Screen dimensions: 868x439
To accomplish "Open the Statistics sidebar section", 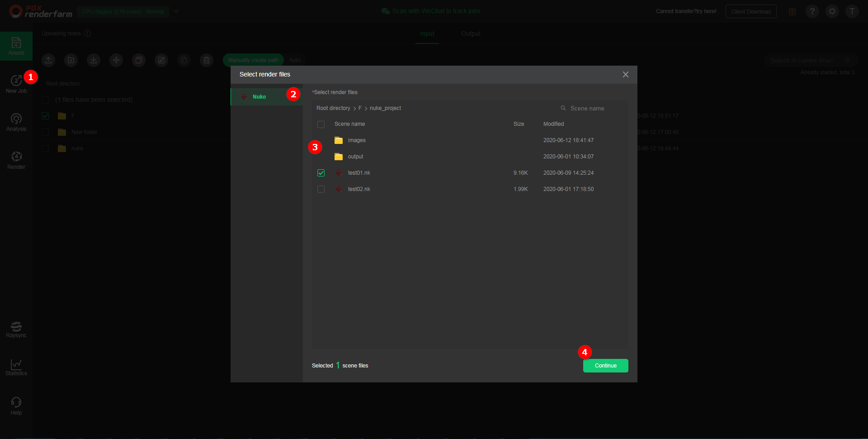I will (16, 367).
